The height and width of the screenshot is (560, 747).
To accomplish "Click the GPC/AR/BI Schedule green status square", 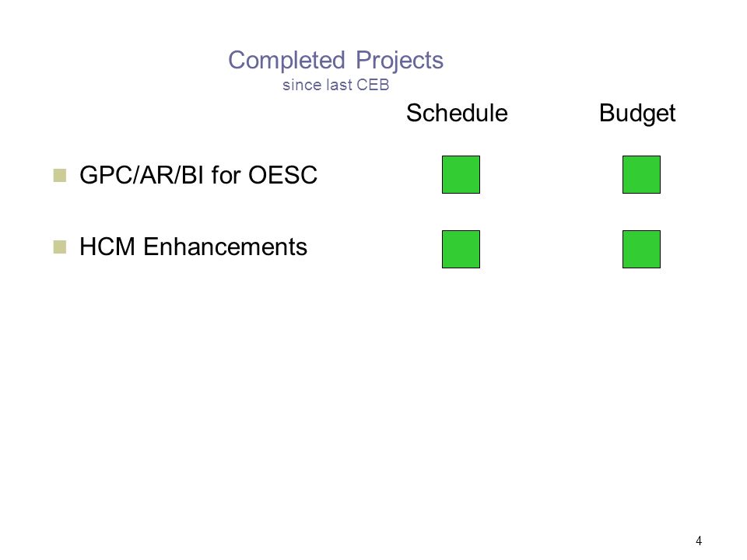I will coord(461,174).
